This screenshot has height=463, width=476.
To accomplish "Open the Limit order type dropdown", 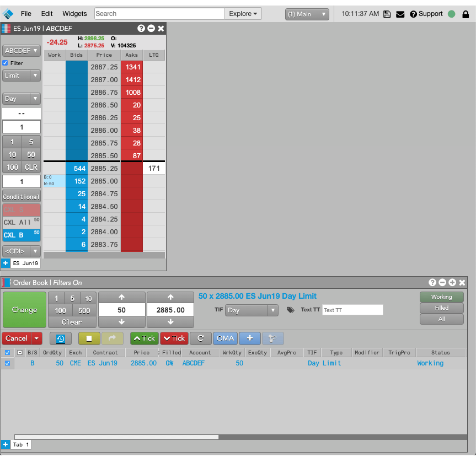I will pyautogui.click(x=35, y=76).
